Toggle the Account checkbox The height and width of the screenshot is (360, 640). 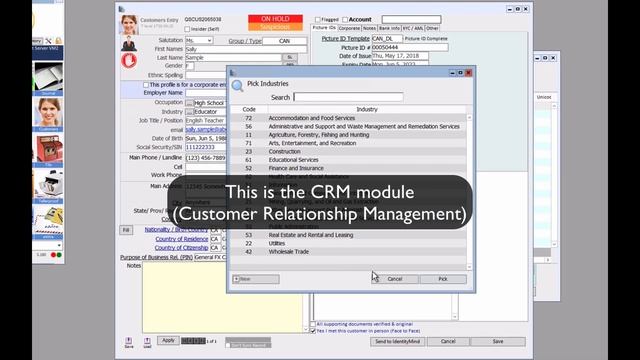click(x=345, y=19)
